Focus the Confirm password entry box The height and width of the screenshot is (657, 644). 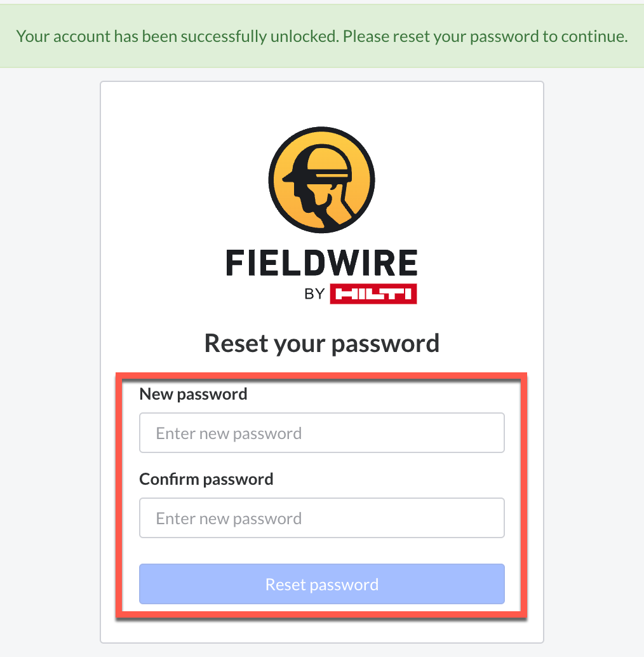(x=321, y=517)
